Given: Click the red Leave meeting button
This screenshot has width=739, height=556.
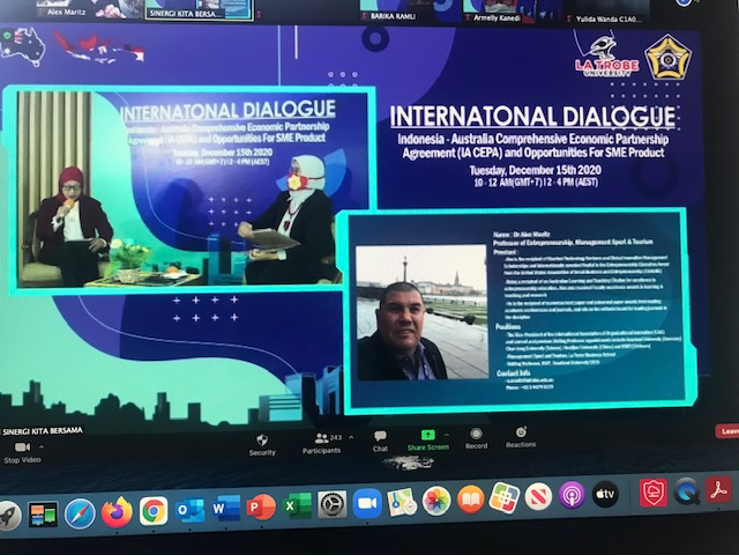Looking at the screenshot, I should tap(727, 431).
